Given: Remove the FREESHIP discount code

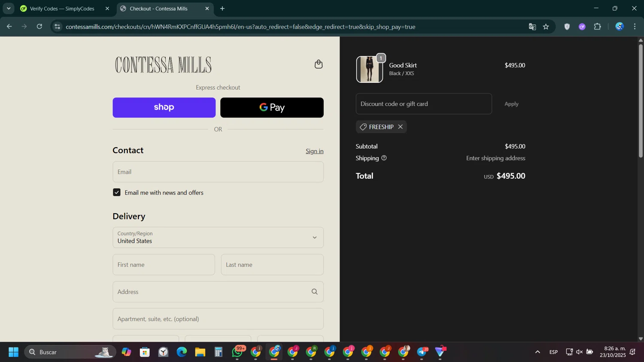Looking at the screenshot, I should coord(400,127).
